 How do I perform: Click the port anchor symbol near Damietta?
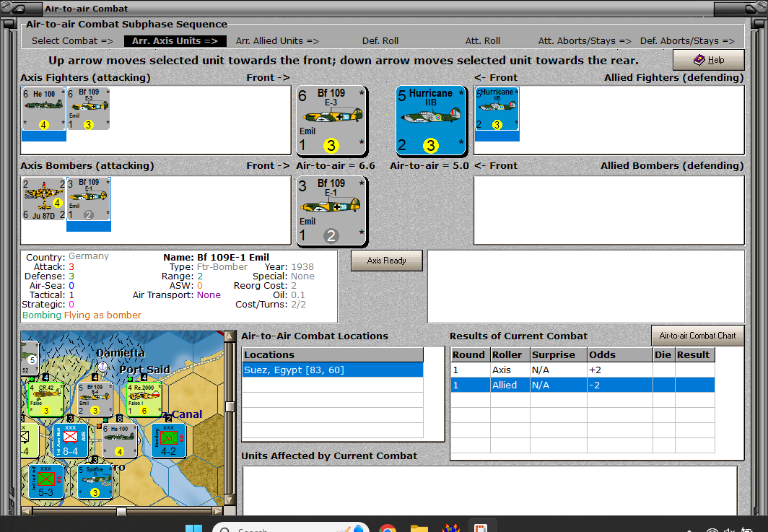click(x=102, y=367)
